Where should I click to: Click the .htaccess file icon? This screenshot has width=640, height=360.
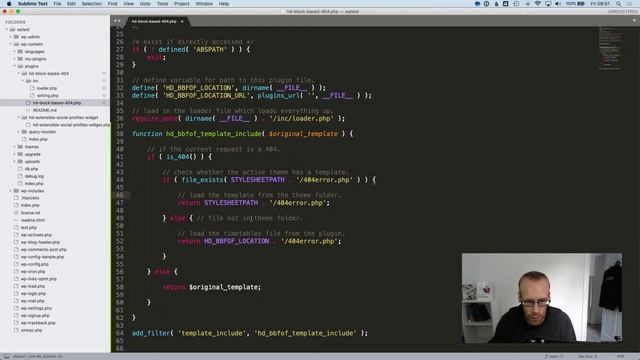coord(16,198)
